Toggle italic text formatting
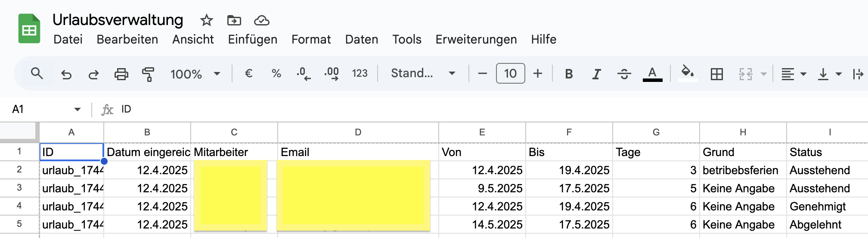This screenshot has height=238, width=868. point(596,74)
